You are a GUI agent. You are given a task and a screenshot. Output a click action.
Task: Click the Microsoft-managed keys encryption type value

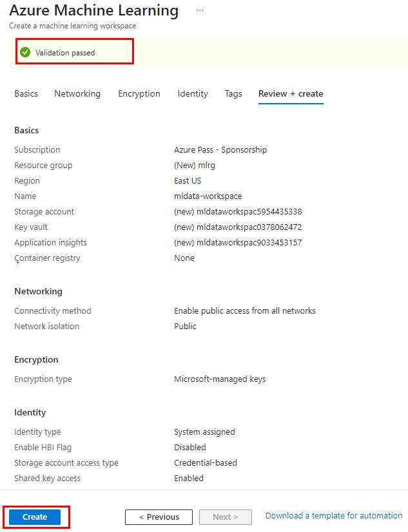(220, 379)
